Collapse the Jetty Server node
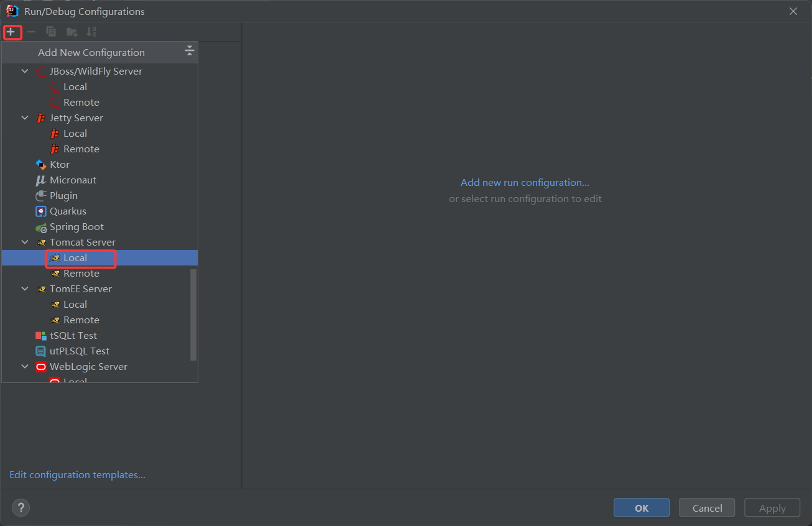 click(25, 118)
